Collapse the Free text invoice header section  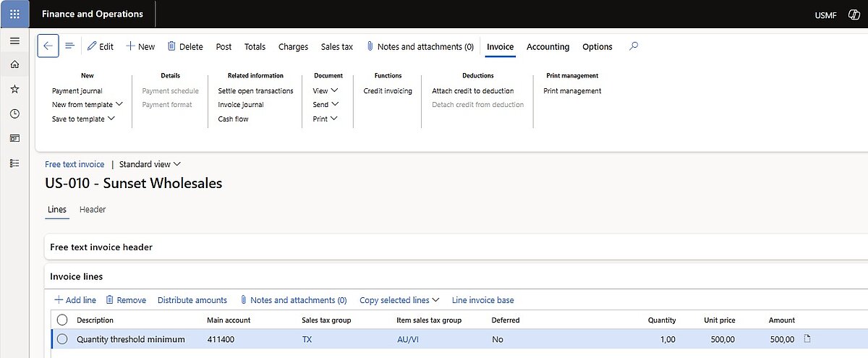101,247
